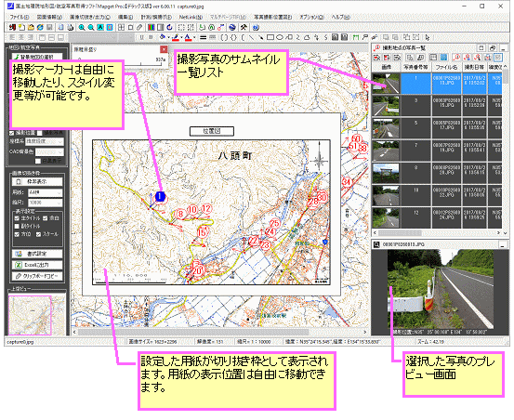Open the オプション menu
This screenshot has width=514, height=420.
coord(311,17)
